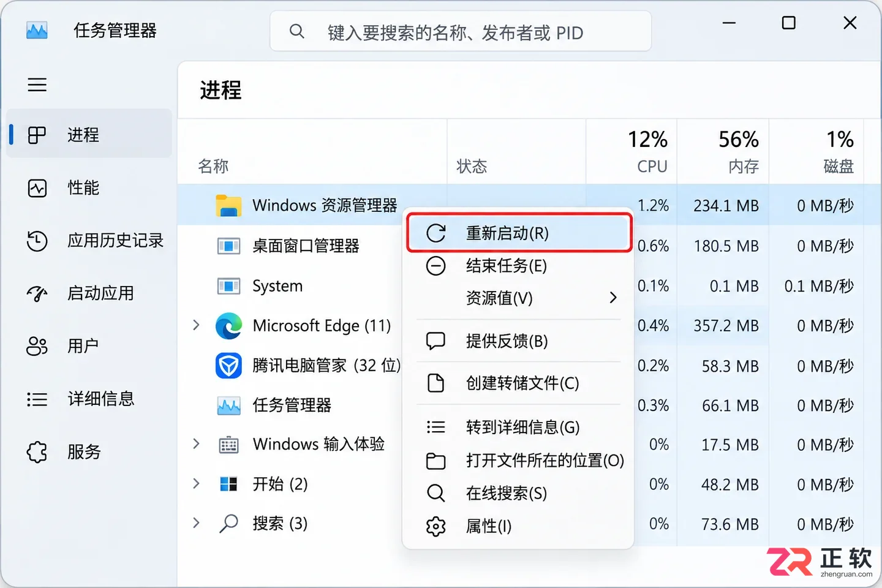
Task: Click the 0.1 MB/秒 disk value for System
Action: click(819, 286)
